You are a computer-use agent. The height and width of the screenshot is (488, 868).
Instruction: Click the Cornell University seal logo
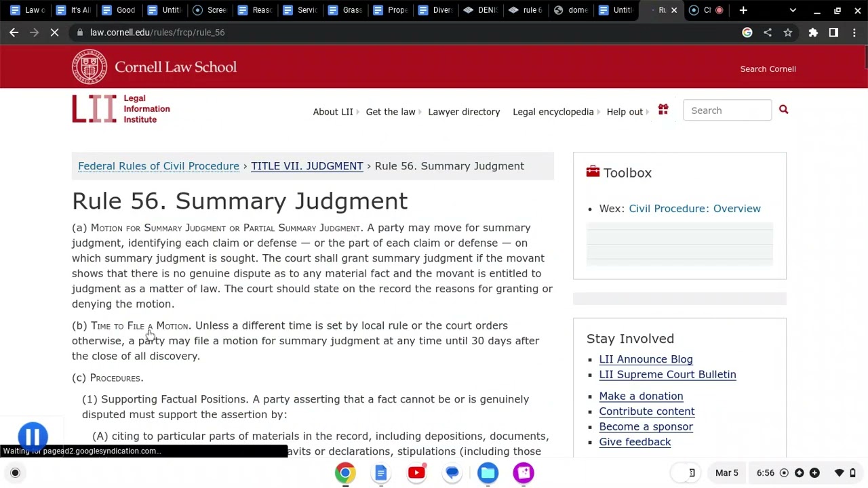(x=90, y=66)
